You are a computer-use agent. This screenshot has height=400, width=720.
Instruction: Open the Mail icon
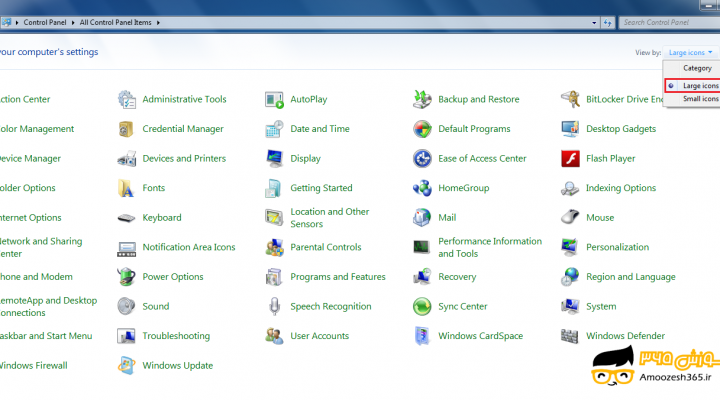[422, 218]
